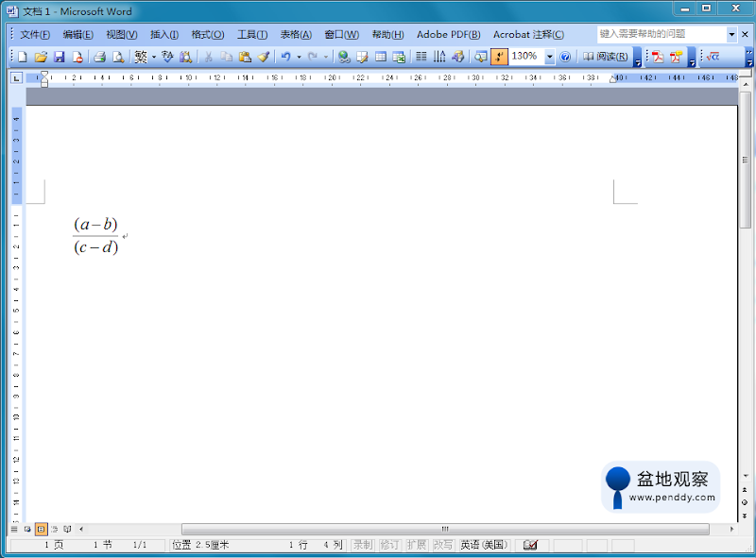Click Select Browse Object circle button
The image size is (756, 558).
(745, 502)
